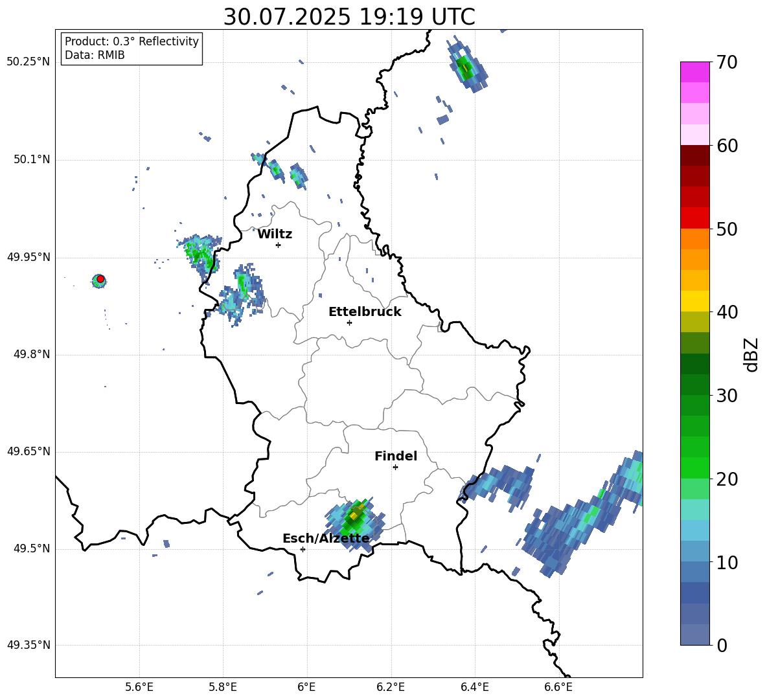This screenshot has height=700, width=767.
Task: Click the 6.6°E longitude label
Action: pos(558,687)
